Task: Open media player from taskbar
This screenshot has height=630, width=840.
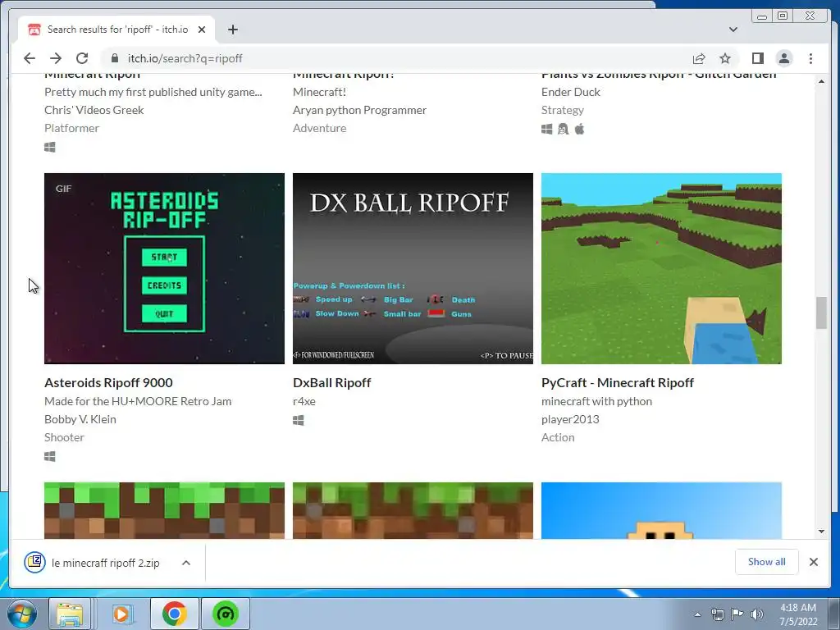Action: click(x=121, y=614)
